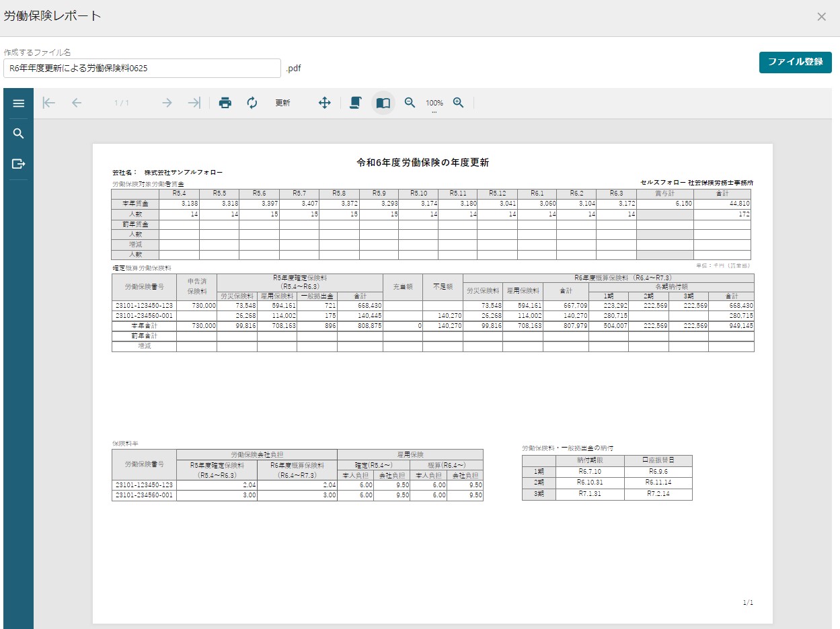Click the 労働保険会社負担 header

pos(257,454)
